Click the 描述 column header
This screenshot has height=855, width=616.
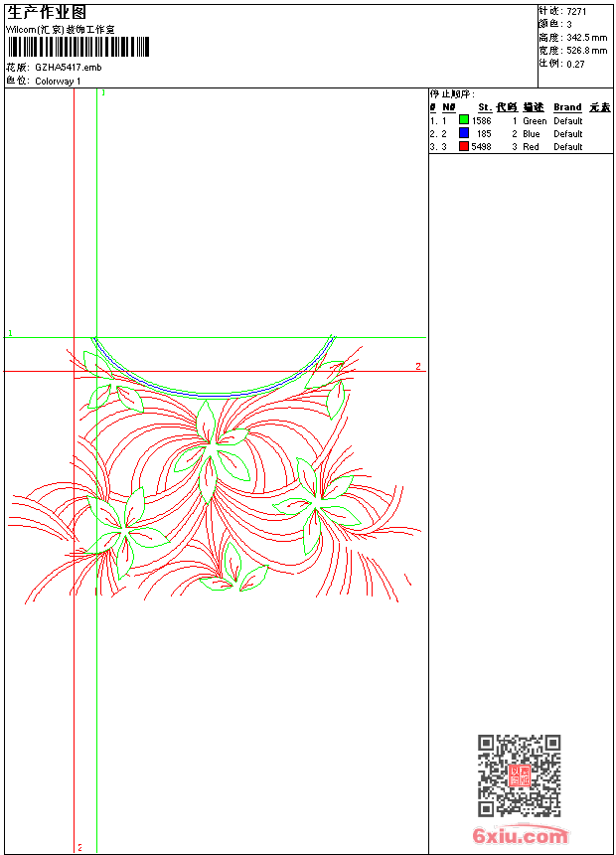point(534,107)
